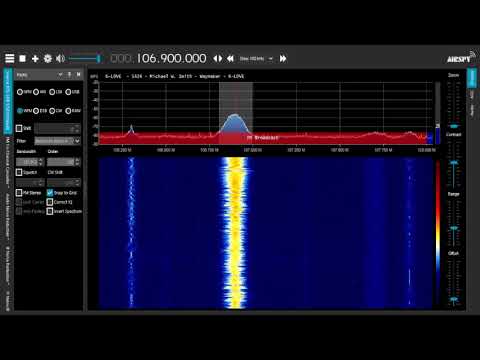Click the waterfall color gradient bar
Viewport: 480px width, 360px height.
click(438, 233)
